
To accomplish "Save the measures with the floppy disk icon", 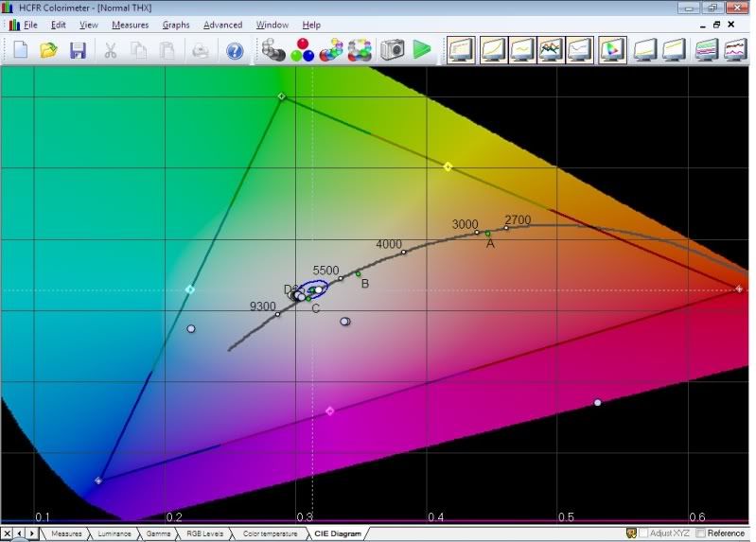I will coord(78,50).
